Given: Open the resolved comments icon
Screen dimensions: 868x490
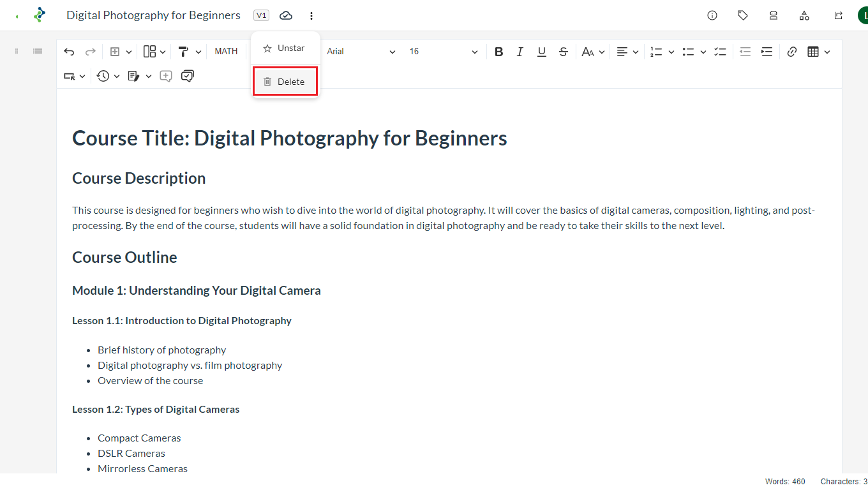Looking at the screenshot, I should 188,76.
